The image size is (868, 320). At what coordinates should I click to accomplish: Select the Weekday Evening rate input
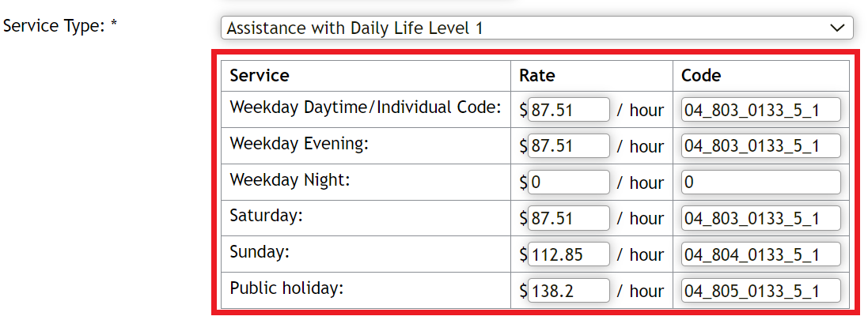[x=569, y=146]
